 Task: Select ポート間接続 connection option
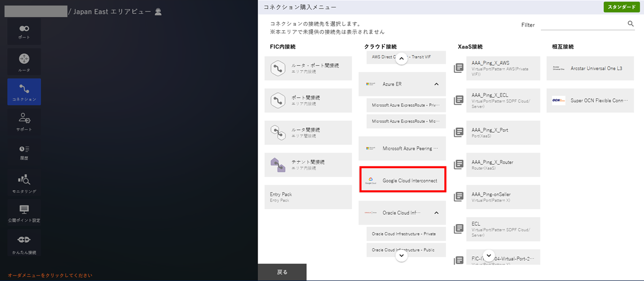308,101
